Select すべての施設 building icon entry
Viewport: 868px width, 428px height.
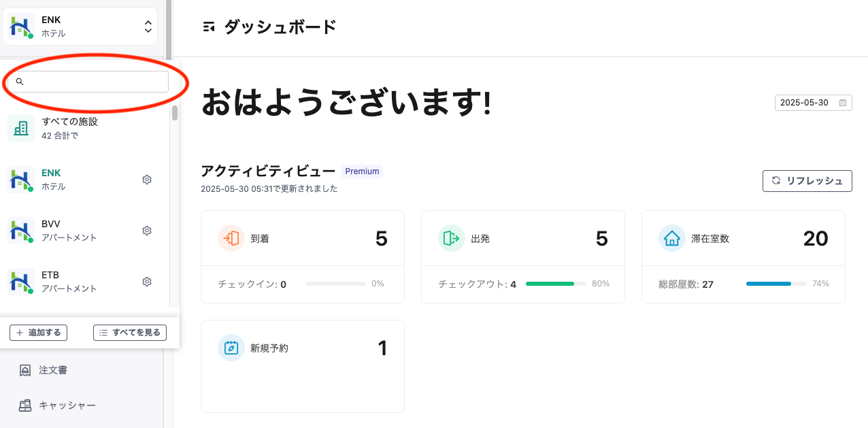click(x=21, y=128)
